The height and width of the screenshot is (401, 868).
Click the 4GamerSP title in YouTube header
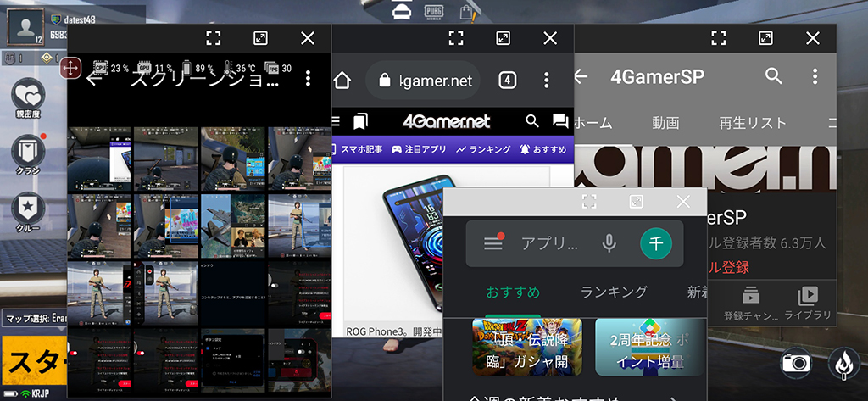657,76
